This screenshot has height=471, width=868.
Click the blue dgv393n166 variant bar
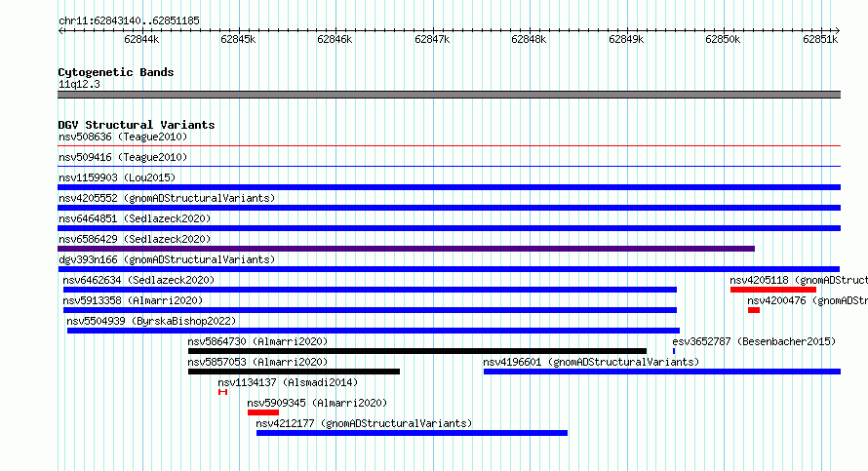449,269
